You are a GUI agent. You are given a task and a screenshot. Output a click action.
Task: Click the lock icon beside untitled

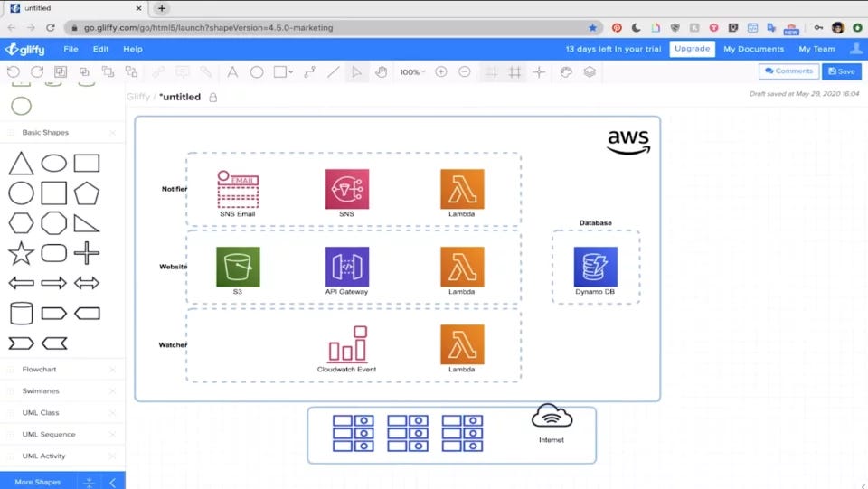[x=213, y=98]
